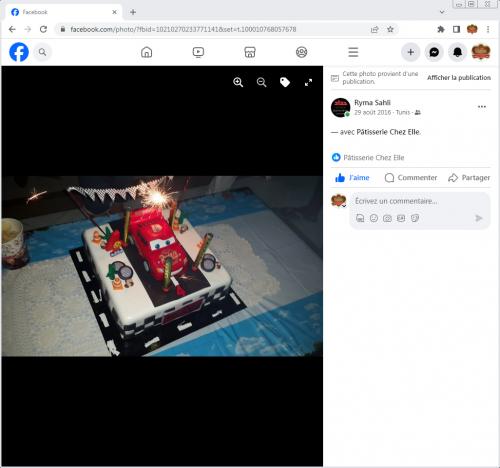Tag the photo with tag icon
Viewport: 500px width, 468px height.
pyautogui.click(x=285, y=82)
